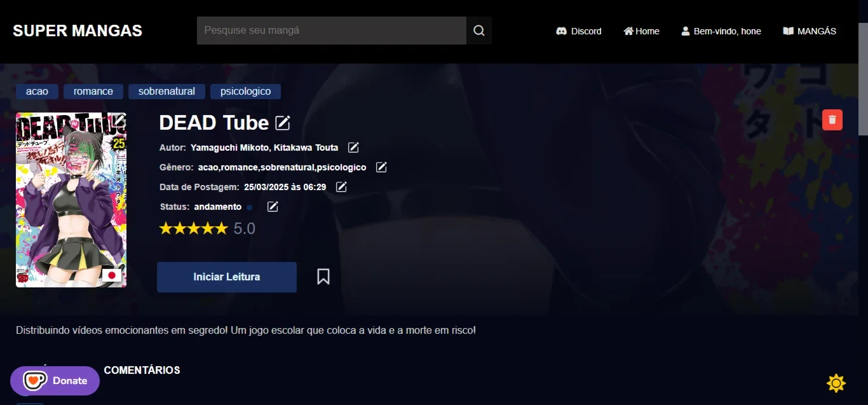This screenshot has width=868, height=405.
Task: Click the five-star rating
Action: point(193,228)
